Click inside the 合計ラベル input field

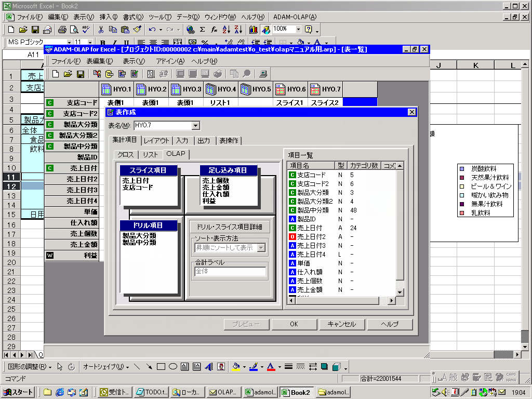click(x=230, y=271)
